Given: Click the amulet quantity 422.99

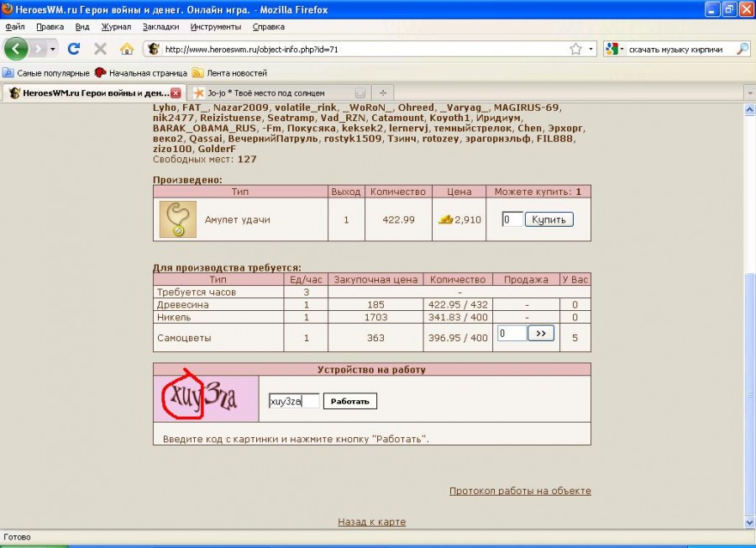Looking at the screenshot, I should pyautogui.click(x=398, y=219).
